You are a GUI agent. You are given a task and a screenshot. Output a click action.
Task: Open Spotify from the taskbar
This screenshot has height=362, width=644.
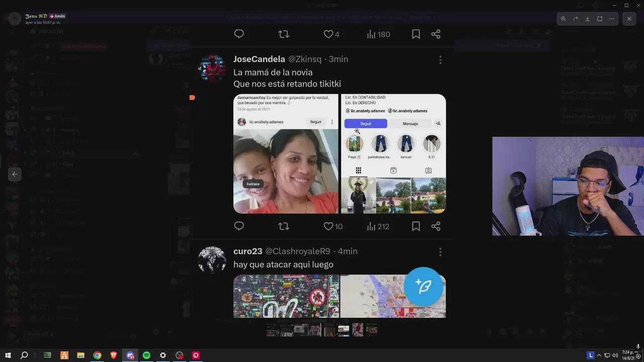click(146, 355)
